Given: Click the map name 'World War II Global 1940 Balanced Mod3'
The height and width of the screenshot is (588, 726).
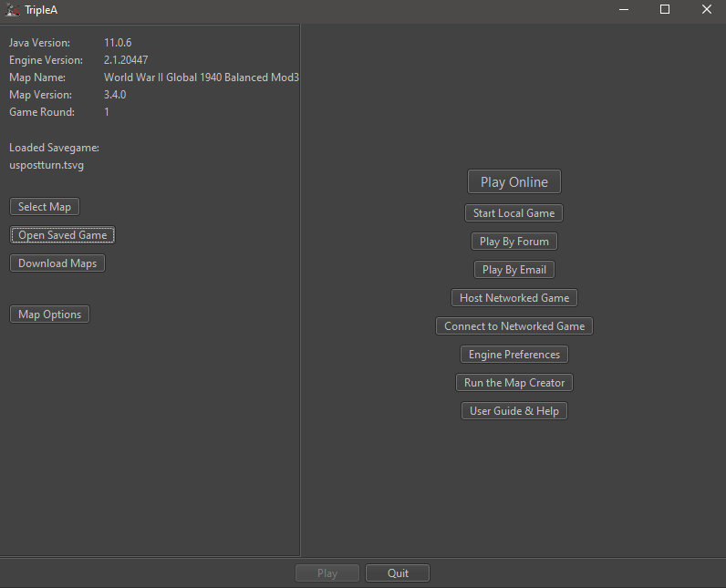Looking at the screenshot, I should coord(202,77).
